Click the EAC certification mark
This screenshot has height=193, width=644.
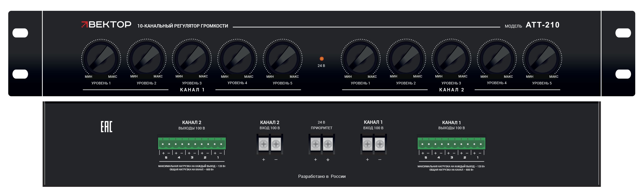pyautogui.click(x=106, y=127)
